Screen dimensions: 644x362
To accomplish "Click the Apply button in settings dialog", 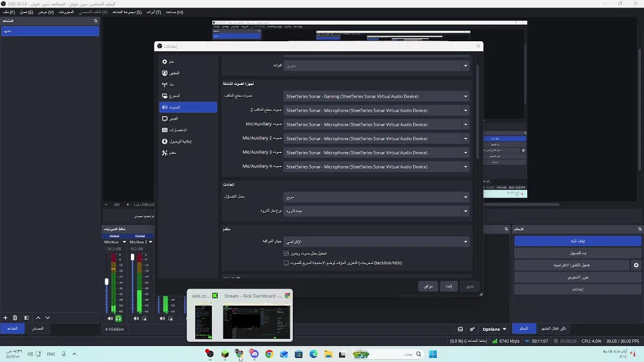I will click(469, 286).
